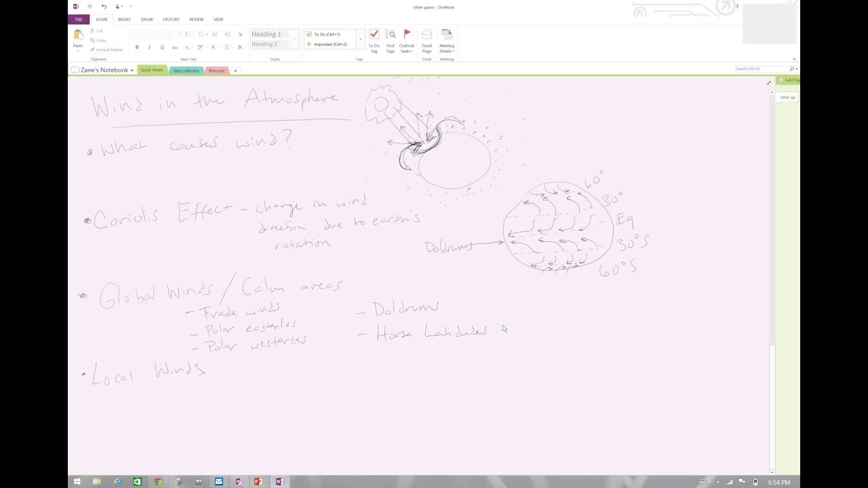Image resolution: width=868 pixels, height=488 pixels.
Task: Increase indent in Basic Text group
Action: click(227, 34)
